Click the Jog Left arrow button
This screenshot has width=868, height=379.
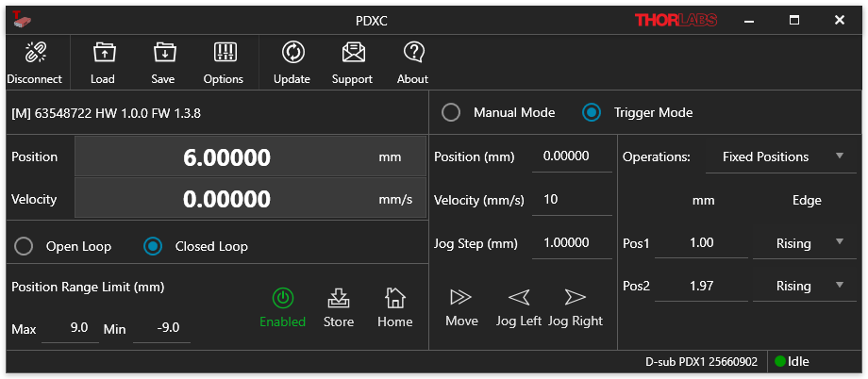tap(519, 298)
